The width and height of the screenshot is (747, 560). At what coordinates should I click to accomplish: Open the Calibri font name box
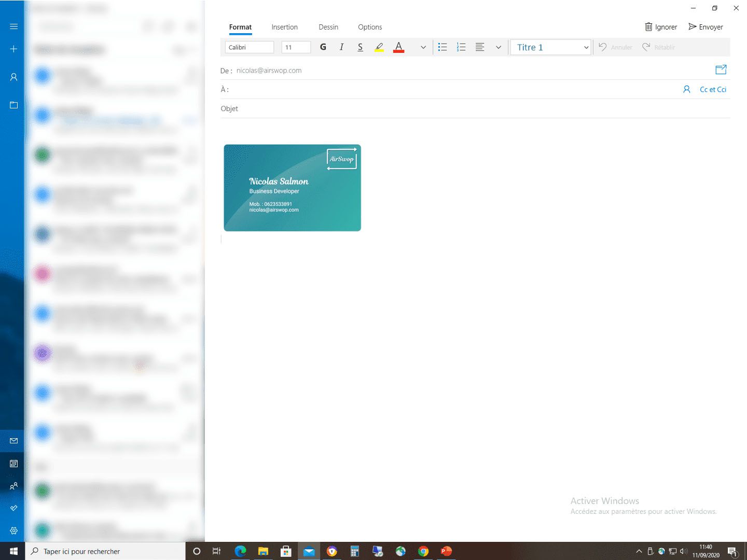coord(250,47)
